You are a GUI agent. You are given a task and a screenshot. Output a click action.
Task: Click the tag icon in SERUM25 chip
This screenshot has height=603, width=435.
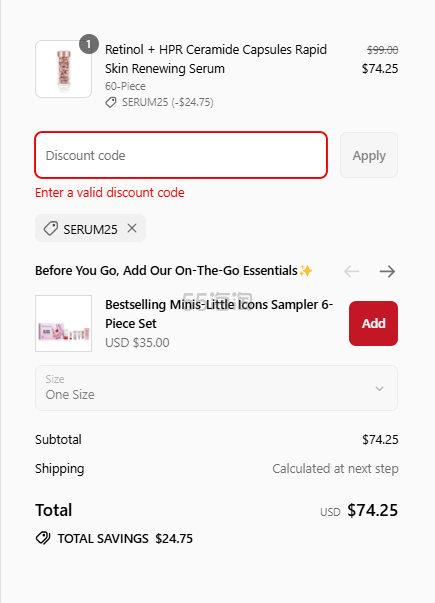51,228
